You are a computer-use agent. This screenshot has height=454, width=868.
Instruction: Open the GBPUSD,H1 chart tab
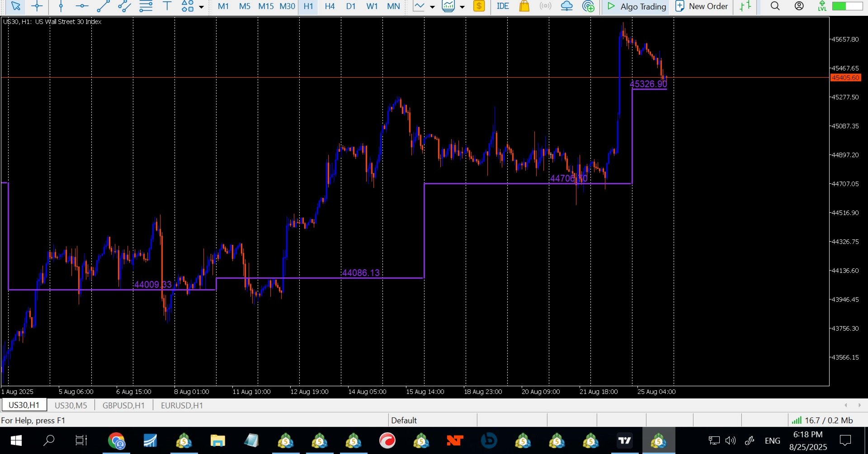(123, 405)
